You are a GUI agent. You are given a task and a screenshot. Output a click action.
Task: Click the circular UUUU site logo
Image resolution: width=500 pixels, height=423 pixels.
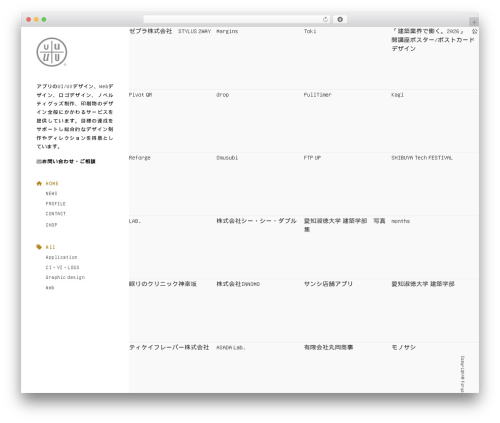pos(52,52)
